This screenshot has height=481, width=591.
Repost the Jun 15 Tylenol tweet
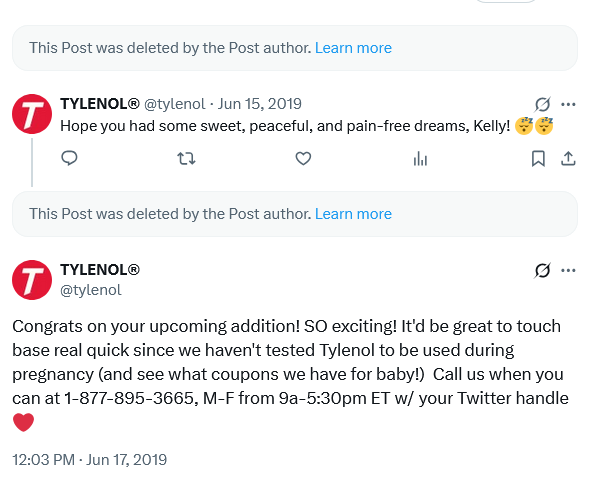[186, 158]
